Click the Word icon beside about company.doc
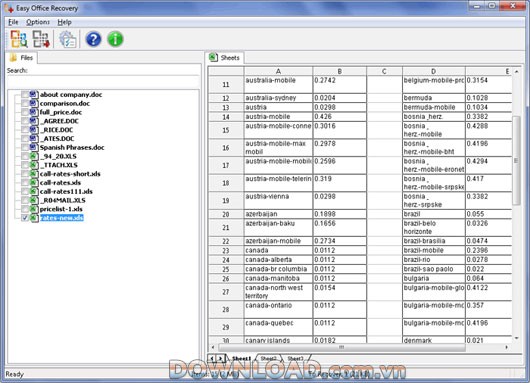The image size is (530, 383). [x=33, y=94]
